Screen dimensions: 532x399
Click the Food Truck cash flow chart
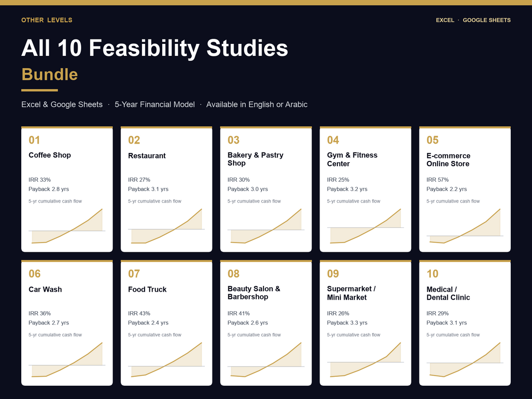coord(166,360)
